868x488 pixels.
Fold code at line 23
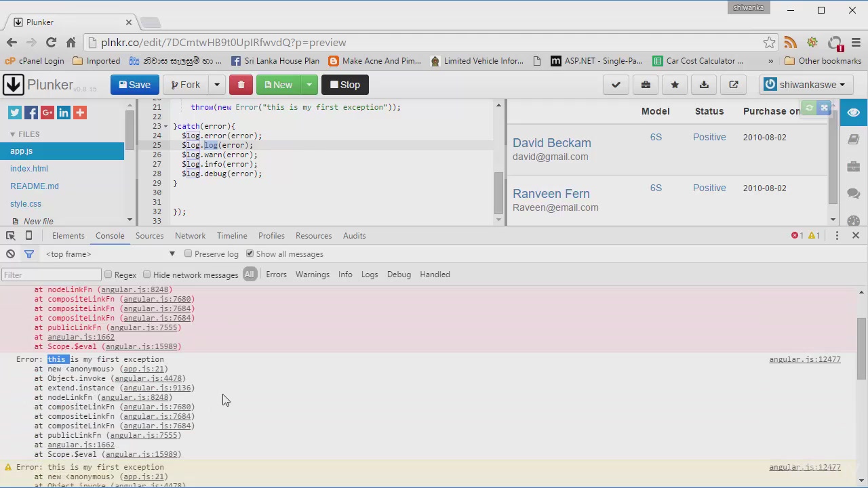pyautogui.click(x=165, y=126)
